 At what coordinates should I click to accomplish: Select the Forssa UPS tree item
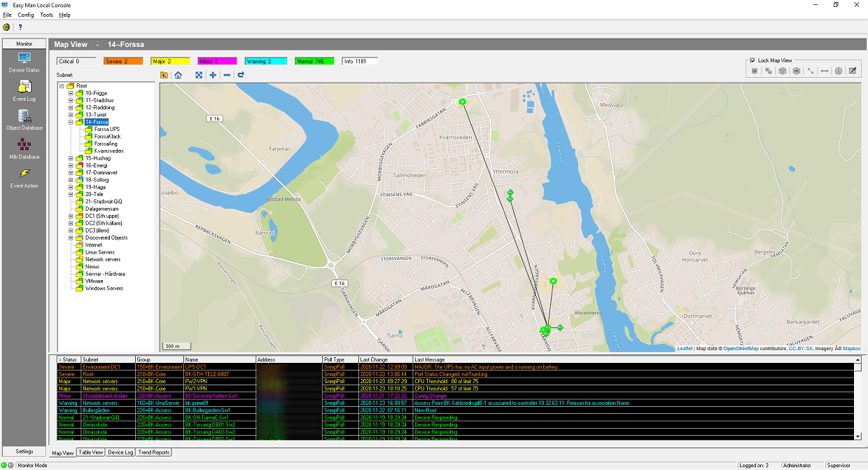(107, 129)
